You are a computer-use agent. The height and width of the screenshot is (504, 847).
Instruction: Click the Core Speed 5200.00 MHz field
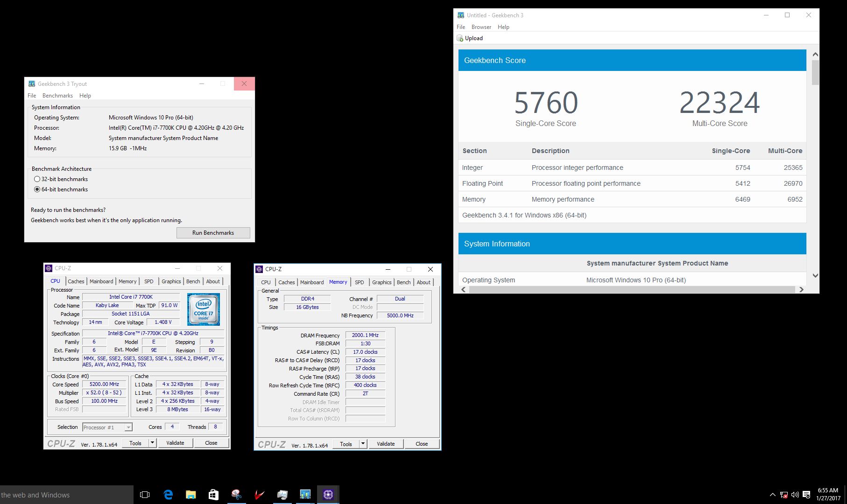105,384
